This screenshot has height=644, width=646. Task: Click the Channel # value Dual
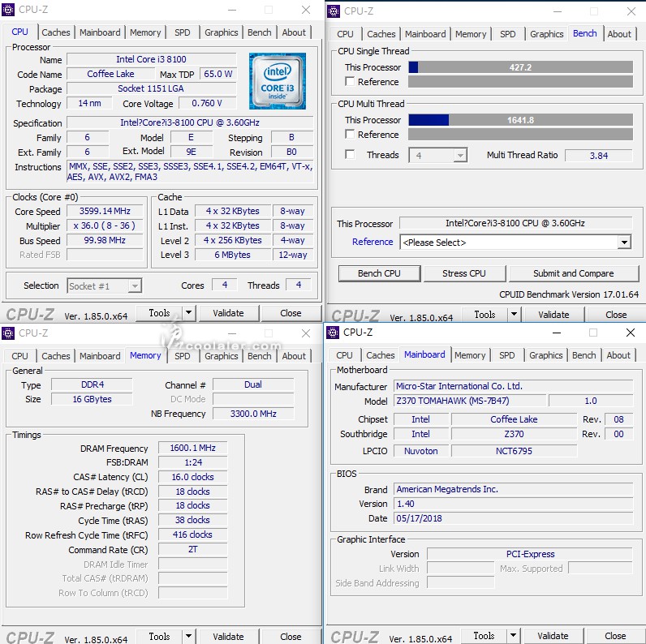[253, 384]
